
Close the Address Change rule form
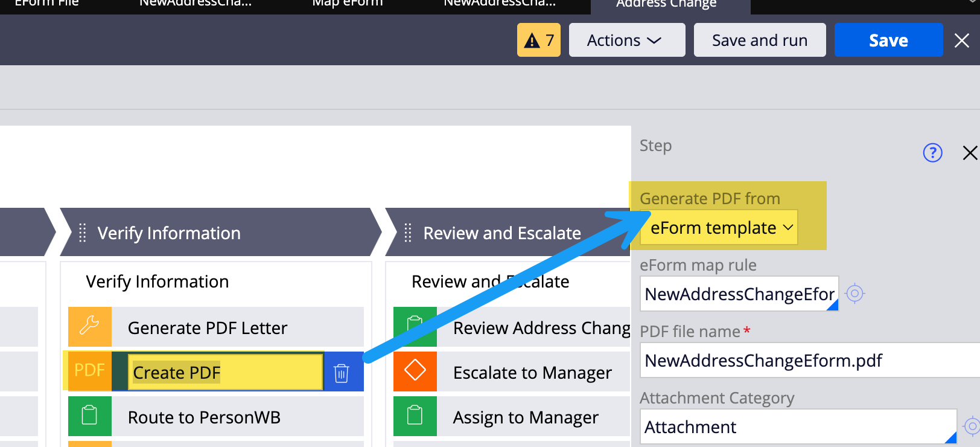pyautogui.click(x=962, y=40)
